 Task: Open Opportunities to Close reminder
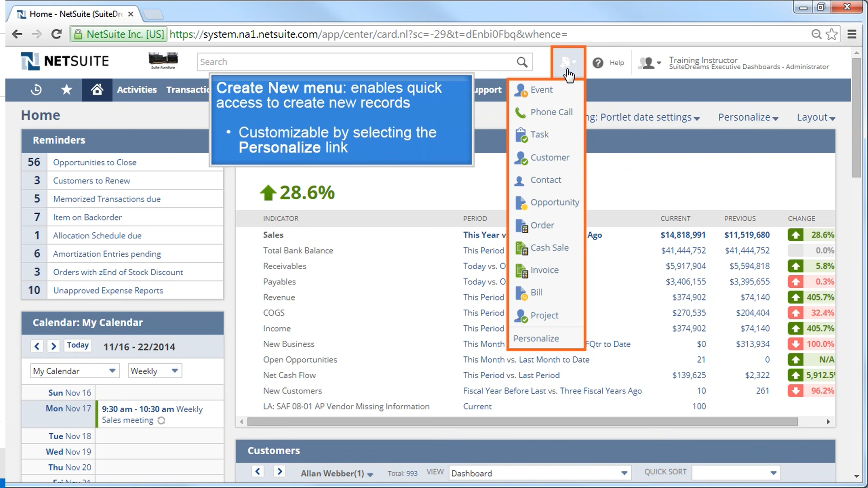pos(94,162)
